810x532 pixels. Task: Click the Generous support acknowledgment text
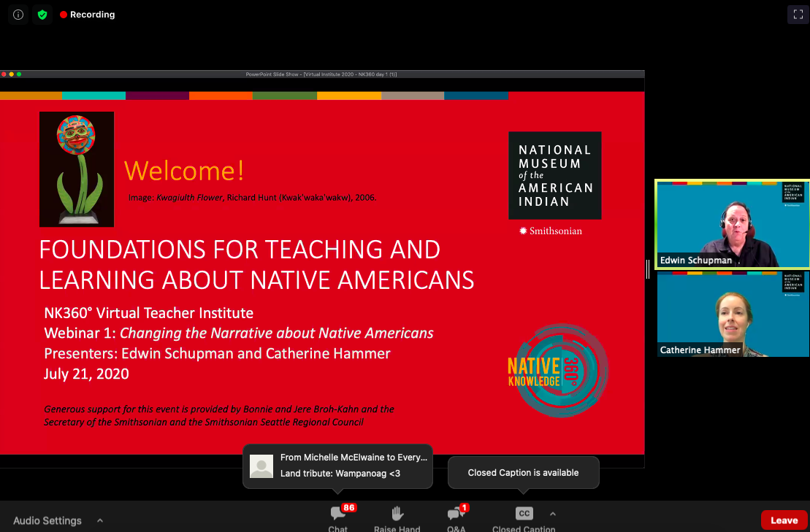pyautogui.click(x=218, y=415)
